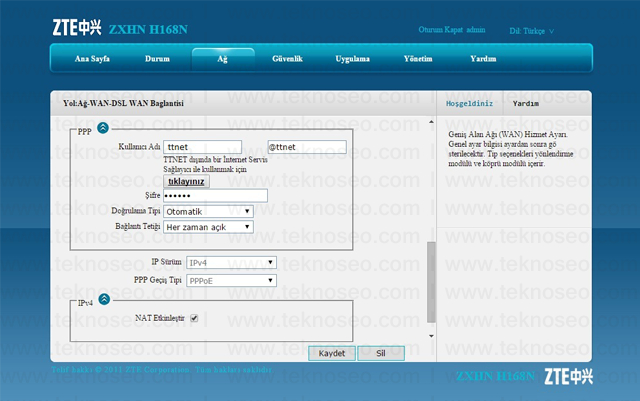This screenshot has height=401, width=640.
Task: Focus the Kullanıcı Adı username field
Action: [202, 147]
